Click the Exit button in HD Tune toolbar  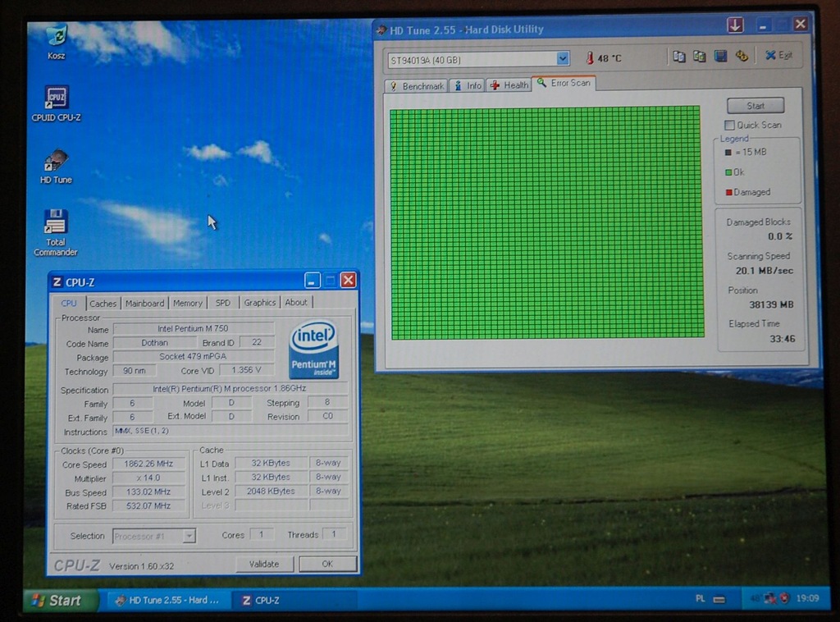[x=778, y=55]
